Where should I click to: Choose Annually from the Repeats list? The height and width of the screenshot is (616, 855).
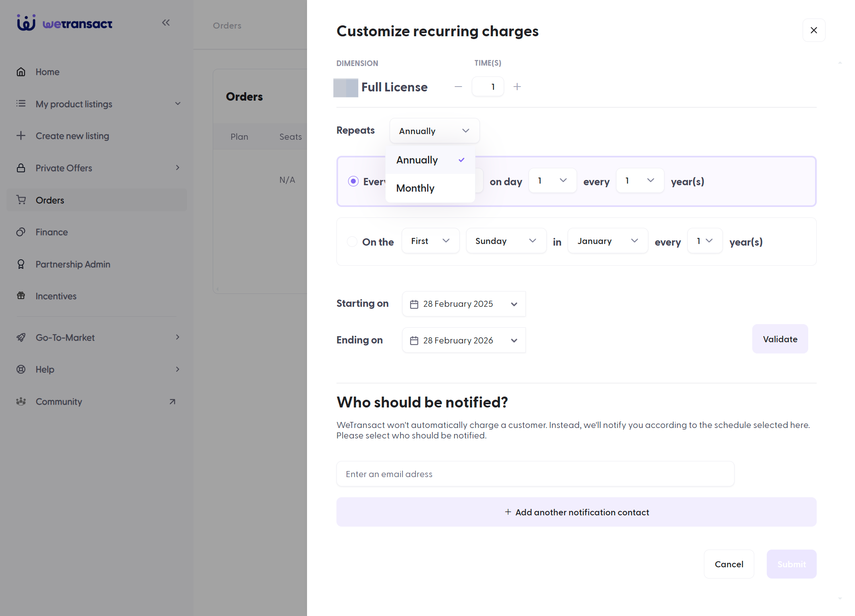point(430,160)
